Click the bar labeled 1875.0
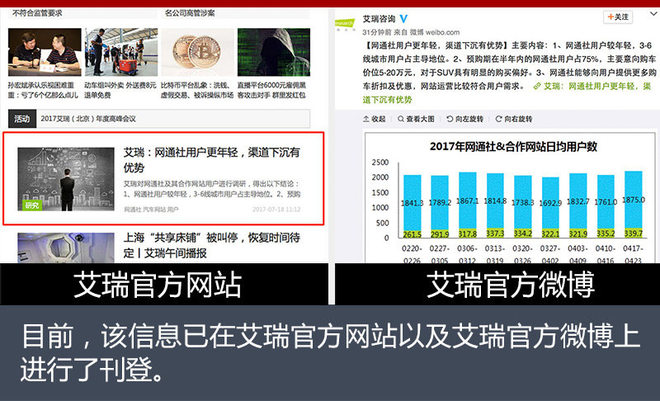 point(633,200)
